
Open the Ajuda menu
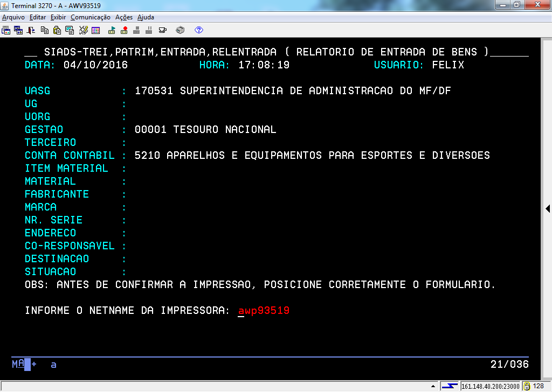[146, 17]
